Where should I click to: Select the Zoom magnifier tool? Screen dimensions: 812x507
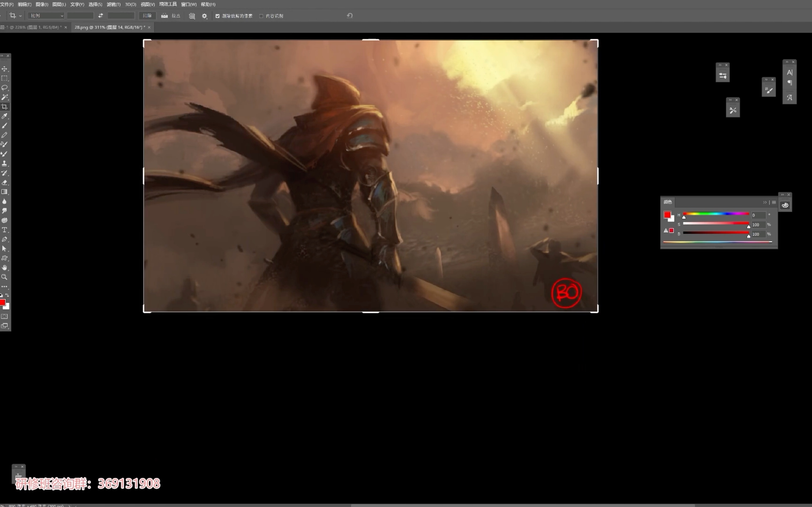4,277
